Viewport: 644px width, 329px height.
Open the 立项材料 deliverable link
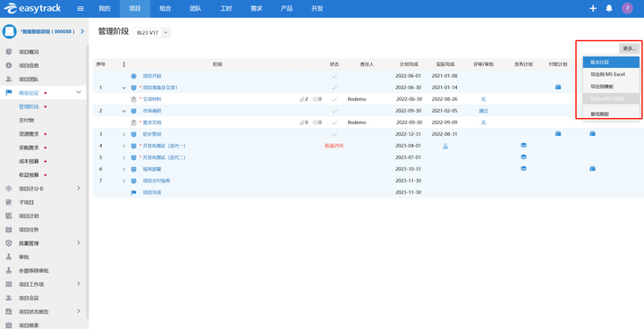[152, 99]
